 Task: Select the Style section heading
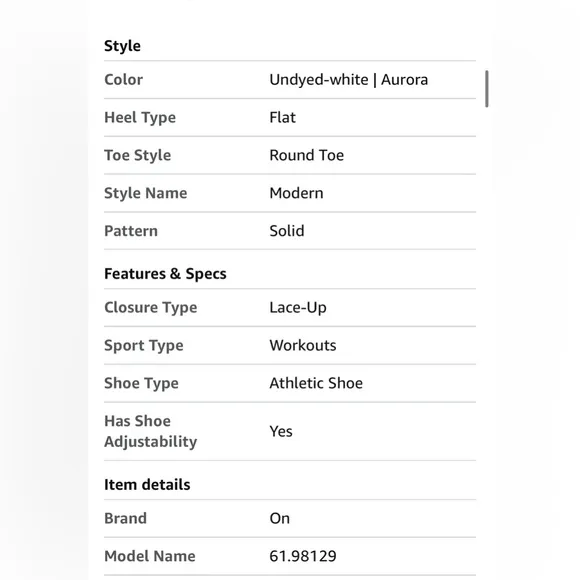(x=122, y=46)
